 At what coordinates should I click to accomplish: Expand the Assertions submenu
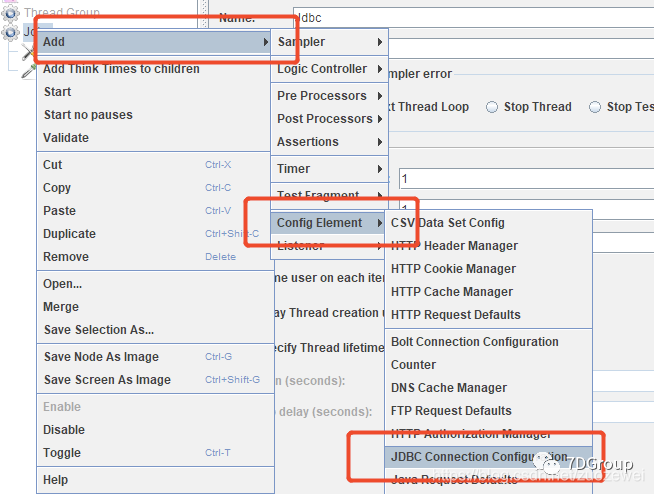330,142
